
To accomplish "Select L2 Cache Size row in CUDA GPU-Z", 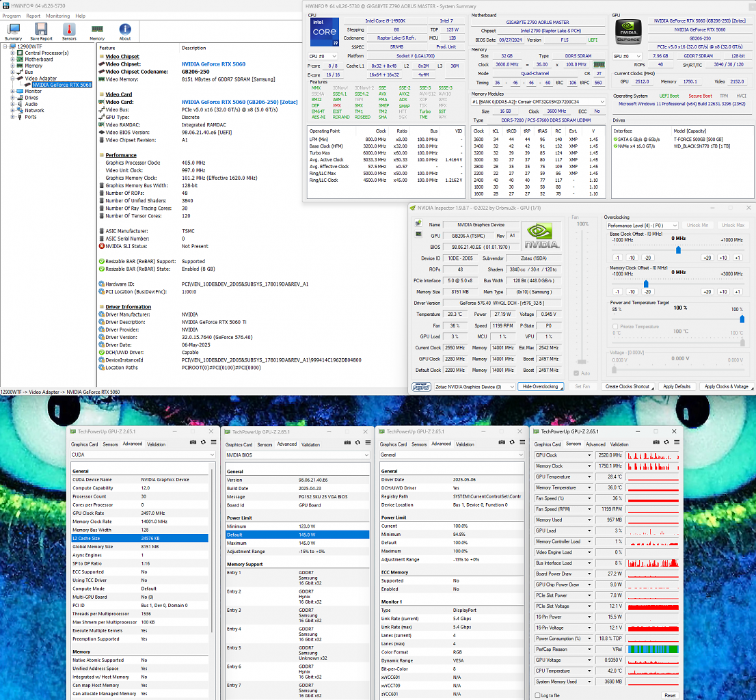I will click(x=140, y=538).
